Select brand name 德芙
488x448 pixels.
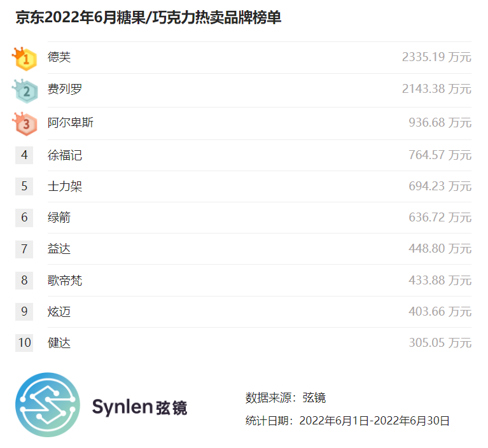pyautogui.click(x=59, y=57)
